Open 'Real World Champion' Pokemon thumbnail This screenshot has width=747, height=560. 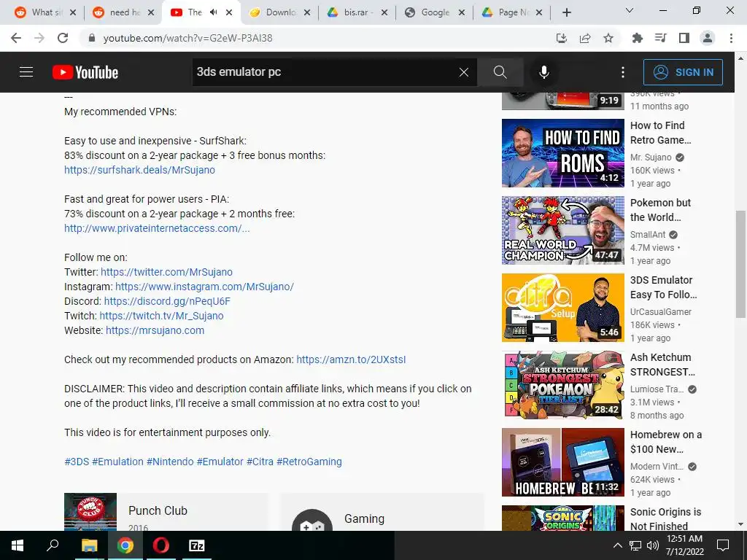(x=562, y=230)
